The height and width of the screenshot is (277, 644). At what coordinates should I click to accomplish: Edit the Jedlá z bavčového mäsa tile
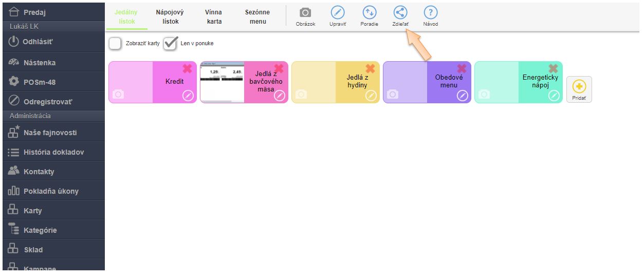[280, 96]
